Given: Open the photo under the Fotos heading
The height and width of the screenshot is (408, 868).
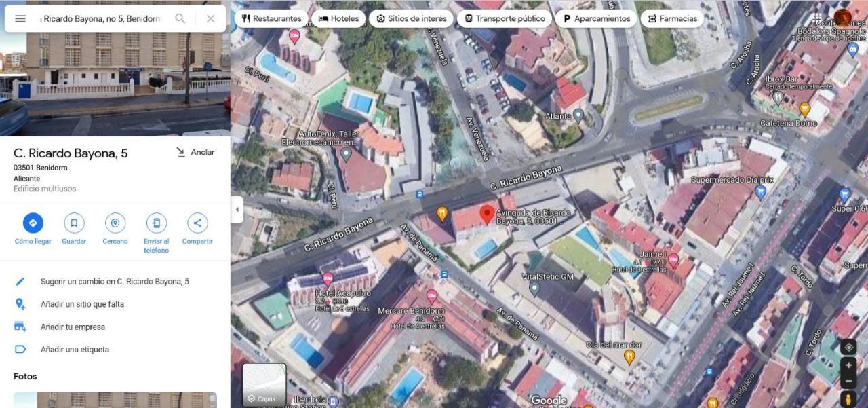Looking at the screenshot, I should coord(115,400).
